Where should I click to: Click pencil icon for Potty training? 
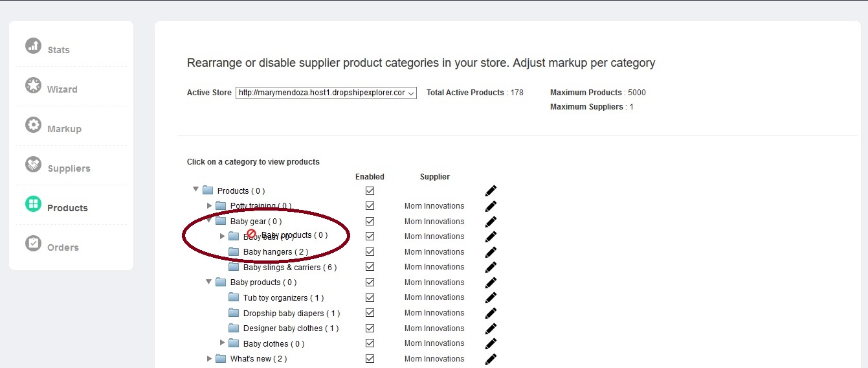point(491,206)
